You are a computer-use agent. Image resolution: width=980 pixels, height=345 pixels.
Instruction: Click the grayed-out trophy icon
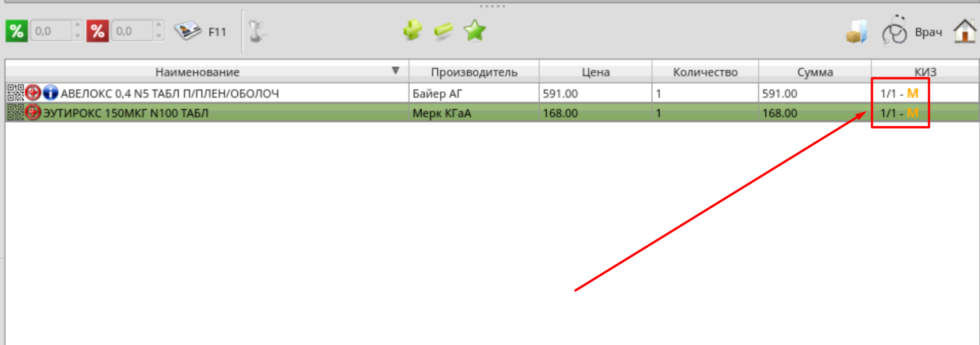click(x=257, y=31)
